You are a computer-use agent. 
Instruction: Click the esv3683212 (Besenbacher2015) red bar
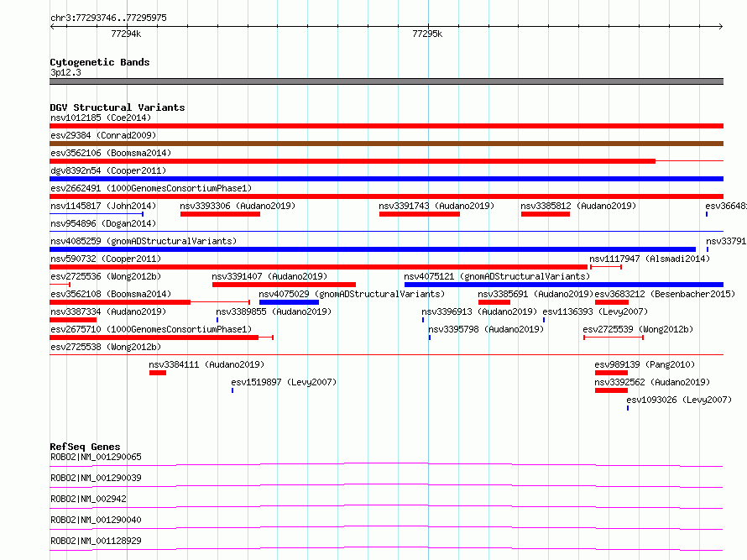pos(612,302)
